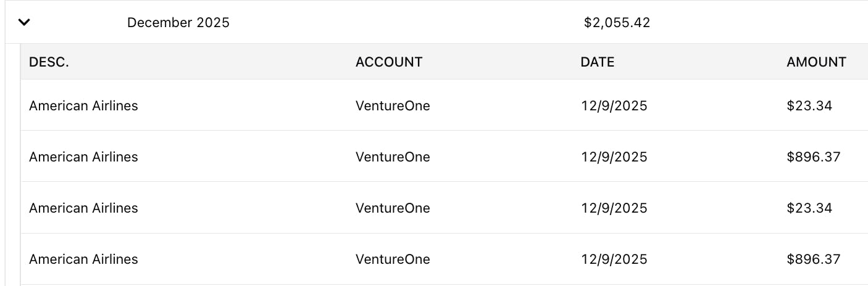Click the $2,055.42 monthly total

pyautogui.click(x=617, y=23)
